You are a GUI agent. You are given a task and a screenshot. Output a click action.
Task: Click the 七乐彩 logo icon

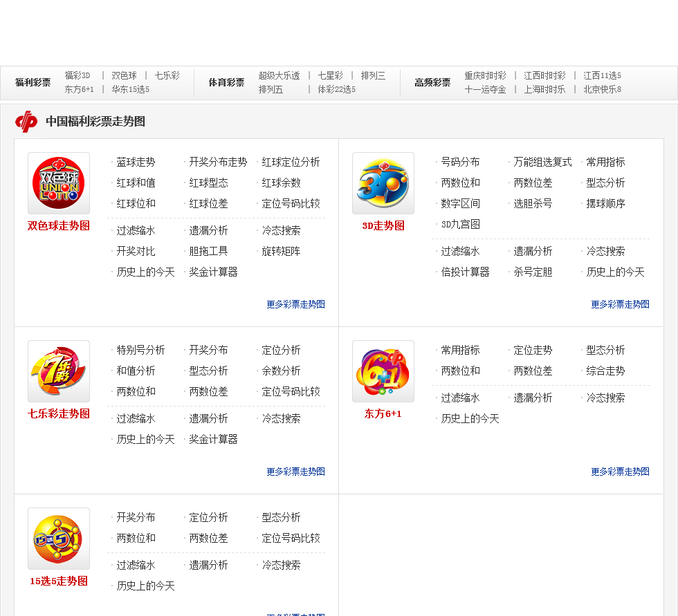(59, 371)
